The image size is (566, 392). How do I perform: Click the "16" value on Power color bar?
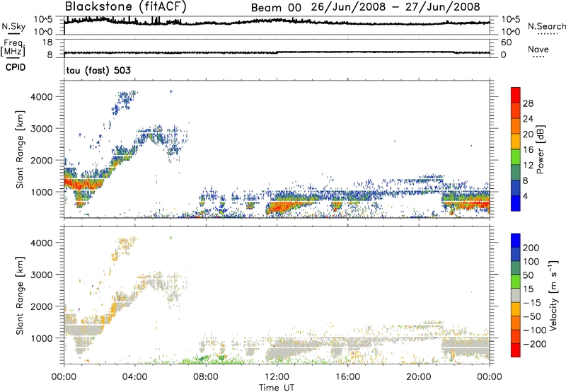(528, 150)
